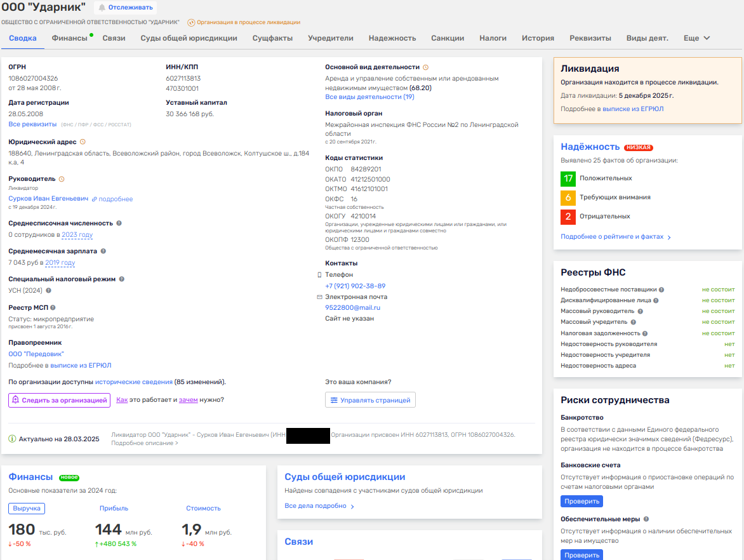Open Все виды деятельности (19) link
744x560 pixels.
click(x=369, y=97)
